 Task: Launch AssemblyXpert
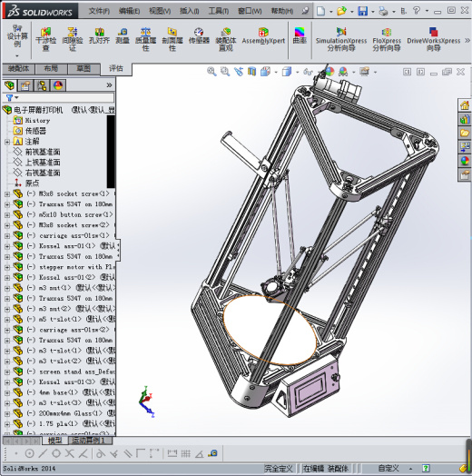pos(263,36)
